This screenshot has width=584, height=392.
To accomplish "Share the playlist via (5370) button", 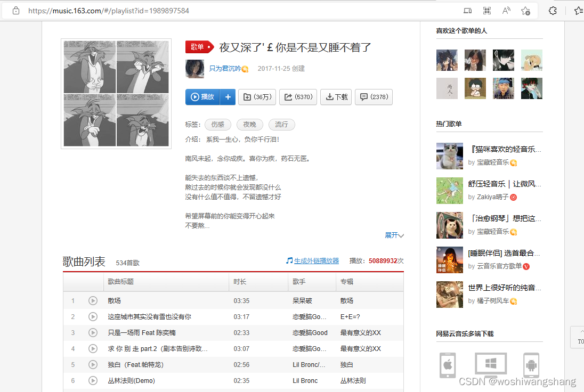I will (298, 97).
